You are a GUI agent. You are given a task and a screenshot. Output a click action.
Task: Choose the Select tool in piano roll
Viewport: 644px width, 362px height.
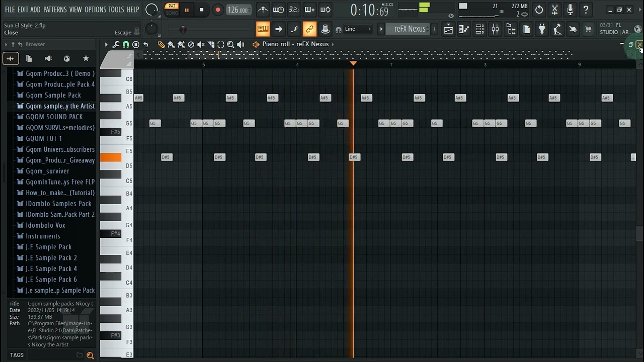pyautogui.click(x=220, y=45)
